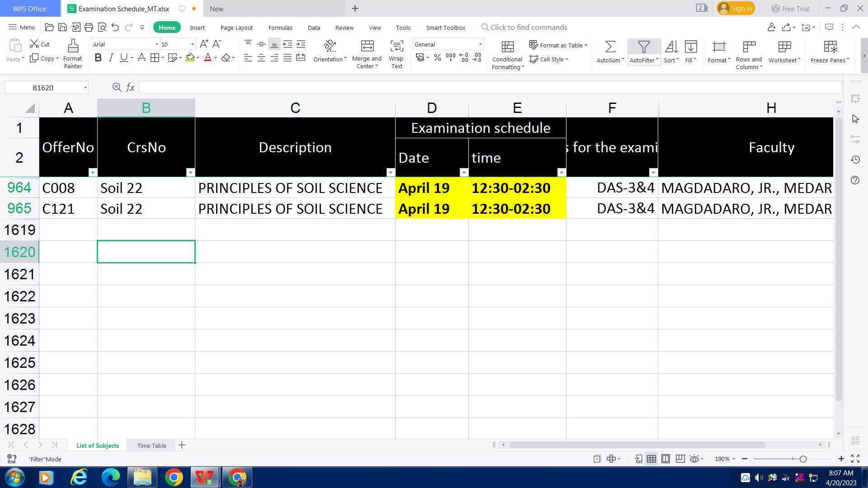Screen dimensions: 868x488
Task: Click the AutoSum sigma icon
Action: (610, 47)
